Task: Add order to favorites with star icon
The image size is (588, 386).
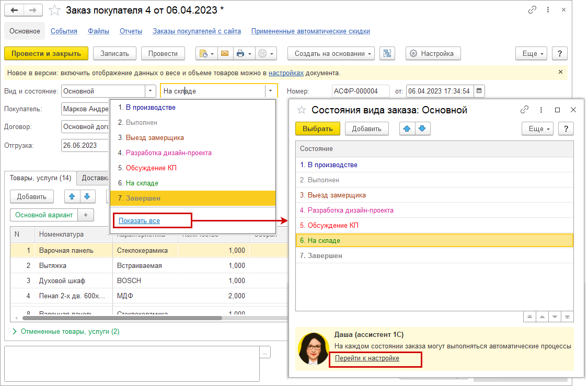Action: point(54,10)
